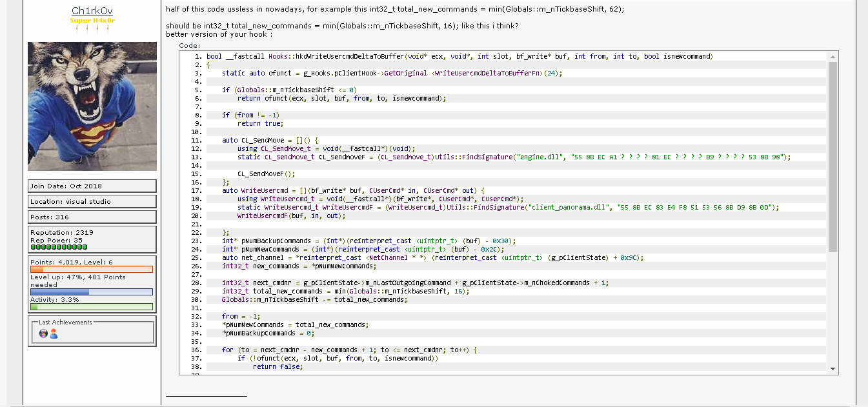Click the Location: visual studio field
The width and height of the screenshot is (868, 407).
92,201
